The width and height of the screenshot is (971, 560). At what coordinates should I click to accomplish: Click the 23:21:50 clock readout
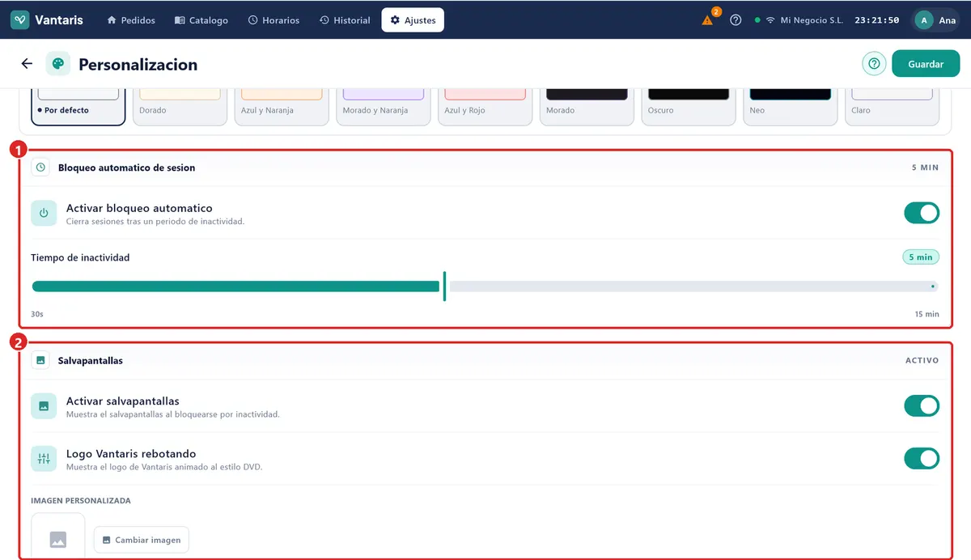[x=877, y=20]
